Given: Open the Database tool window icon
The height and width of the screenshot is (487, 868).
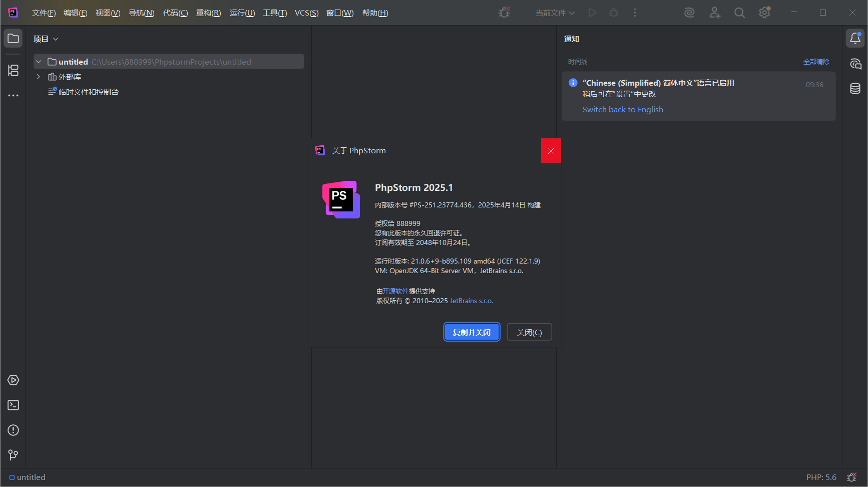Looking at the screenshot, I should [855, 89].
